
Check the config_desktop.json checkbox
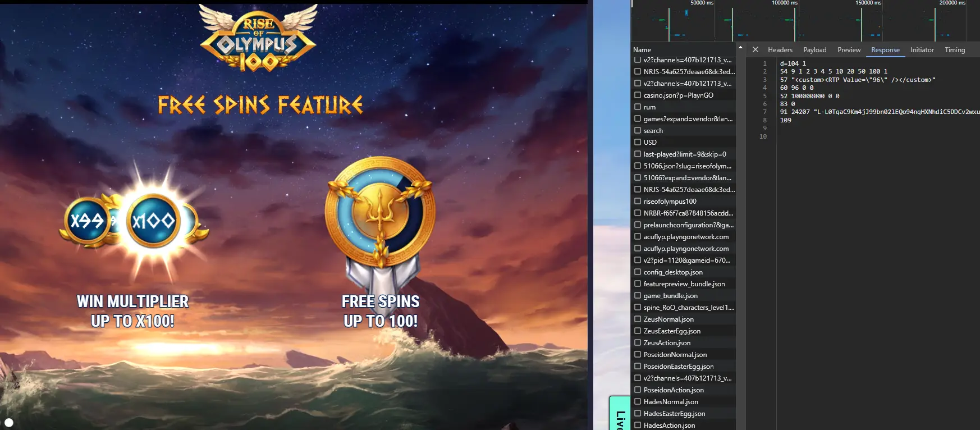638,272
